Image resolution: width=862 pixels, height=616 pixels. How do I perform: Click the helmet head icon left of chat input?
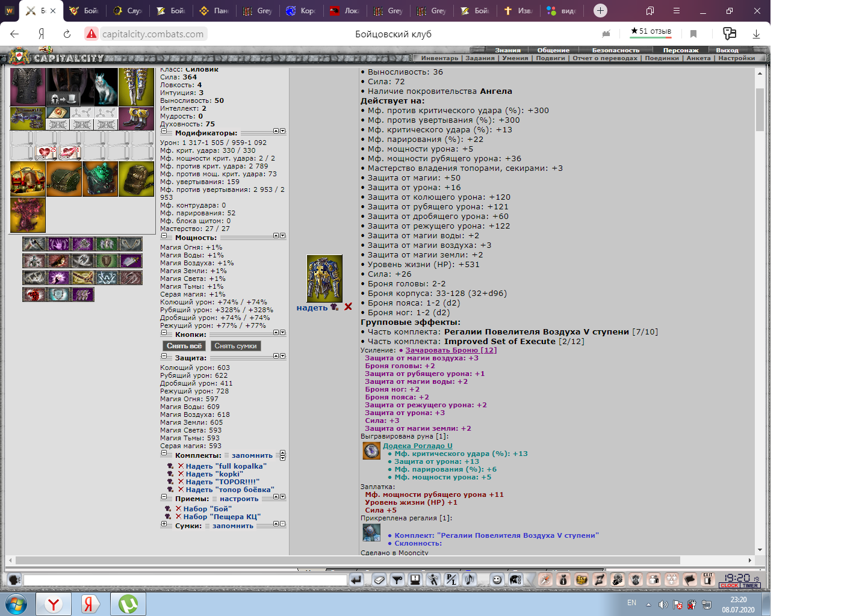[x=14, y=579]
